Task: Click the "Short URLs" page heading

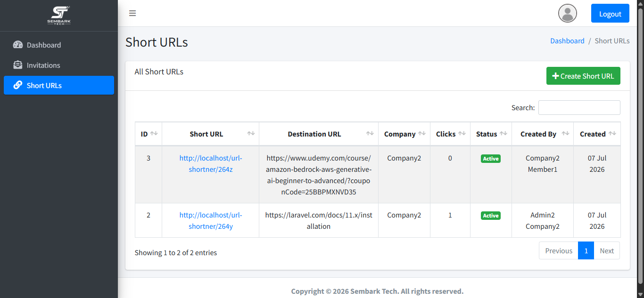Action: 157,42
